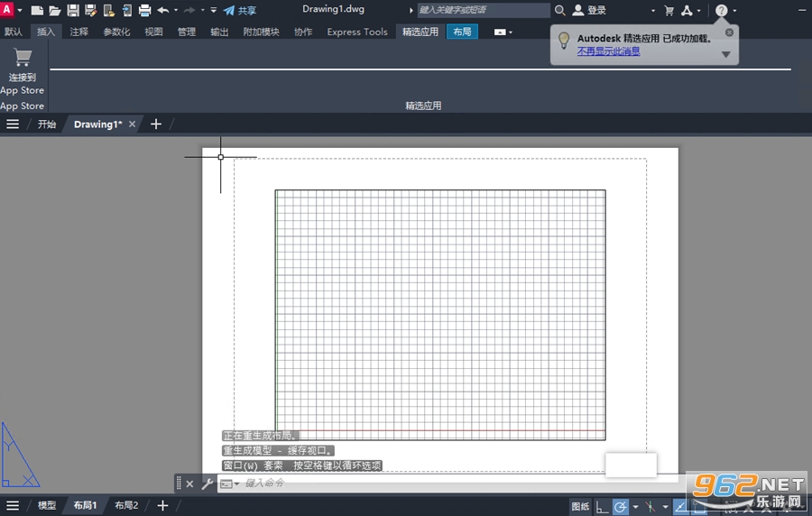Click 登录 to sign in
Viewport: 812px width, 516px height.
coord(589,10)
